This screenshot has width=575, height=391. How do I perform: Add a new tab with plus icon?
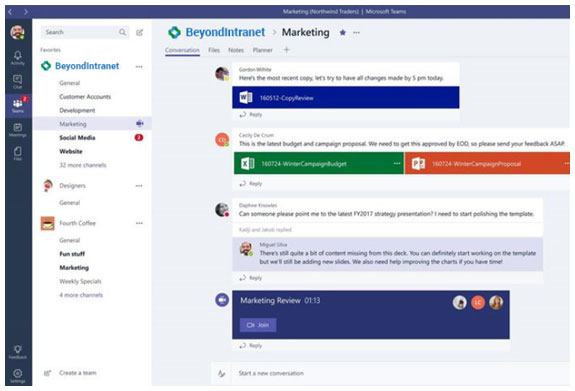[287, 50]
